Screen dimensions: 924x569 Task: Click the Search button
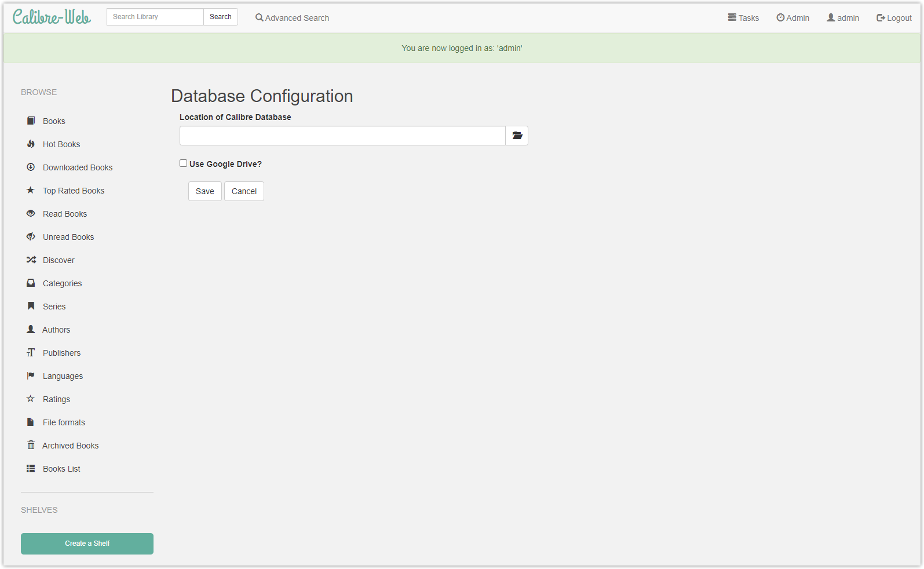221,17
